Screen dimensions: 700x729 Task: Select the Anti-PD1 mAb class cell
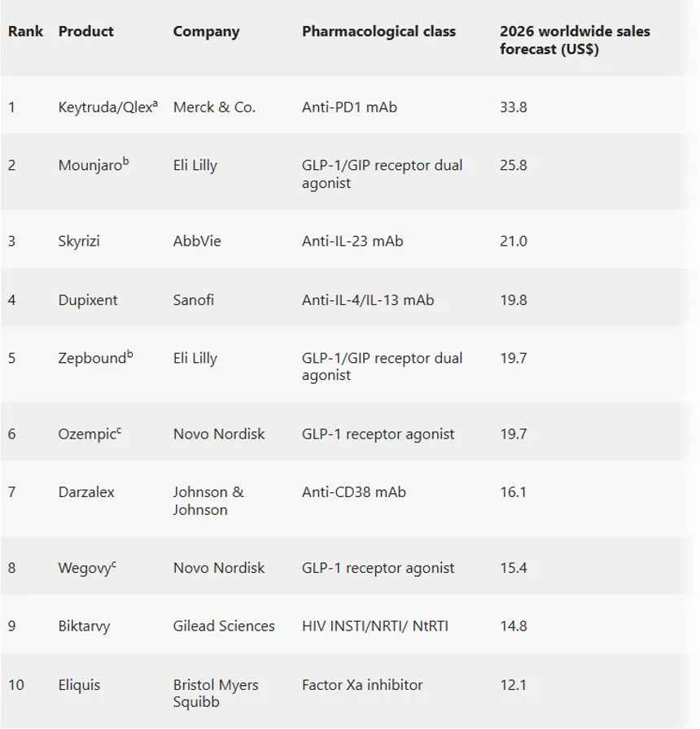click(349, 107)
